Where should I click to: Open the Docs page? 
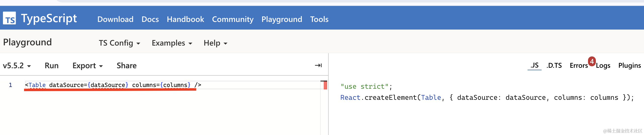tap(150, 19)
